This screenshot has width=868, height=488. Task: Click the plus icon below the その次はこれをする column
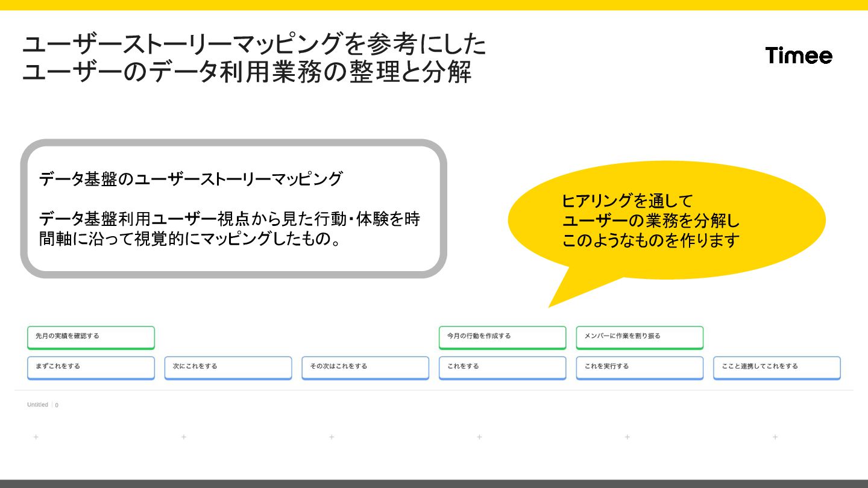tap(332, 437)
